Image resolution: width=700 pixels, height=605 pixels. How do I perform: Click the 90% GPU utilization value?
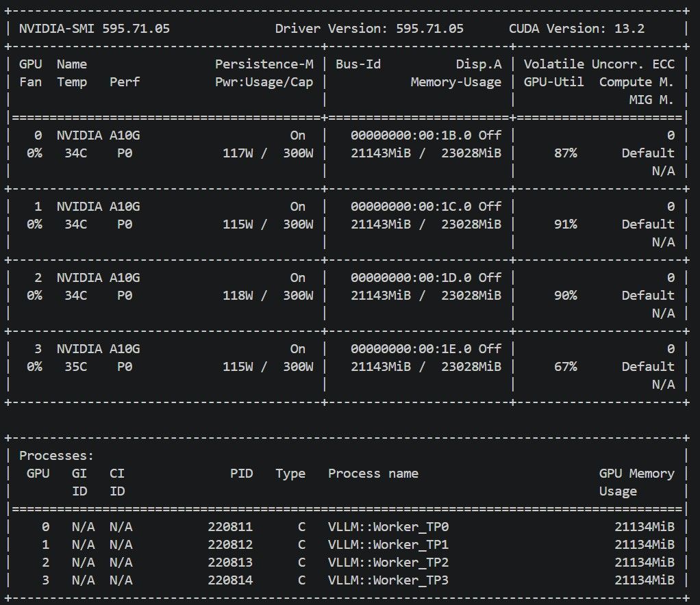tap(565, 296)
